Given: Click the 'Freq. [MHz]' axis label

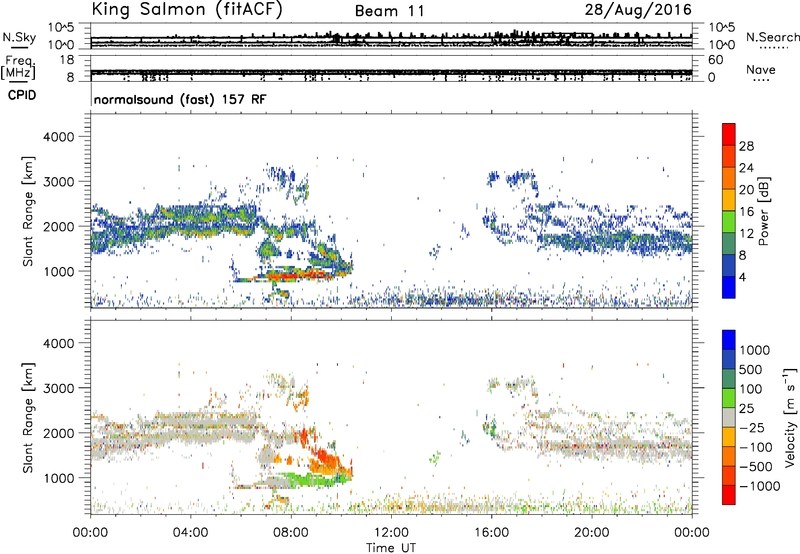Looking at the screenshot, I should [x=18, y=67].
